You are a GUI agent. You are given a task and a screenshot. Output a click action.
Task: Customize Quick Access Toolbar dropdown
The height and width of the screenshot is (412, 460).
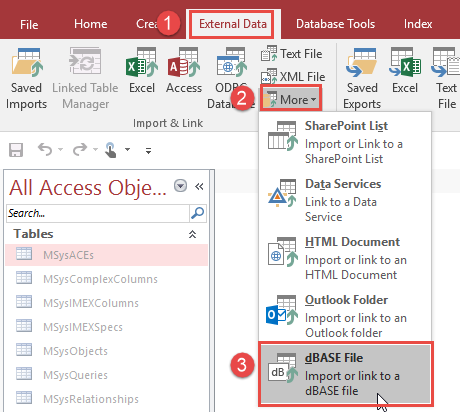pos(148,151)
